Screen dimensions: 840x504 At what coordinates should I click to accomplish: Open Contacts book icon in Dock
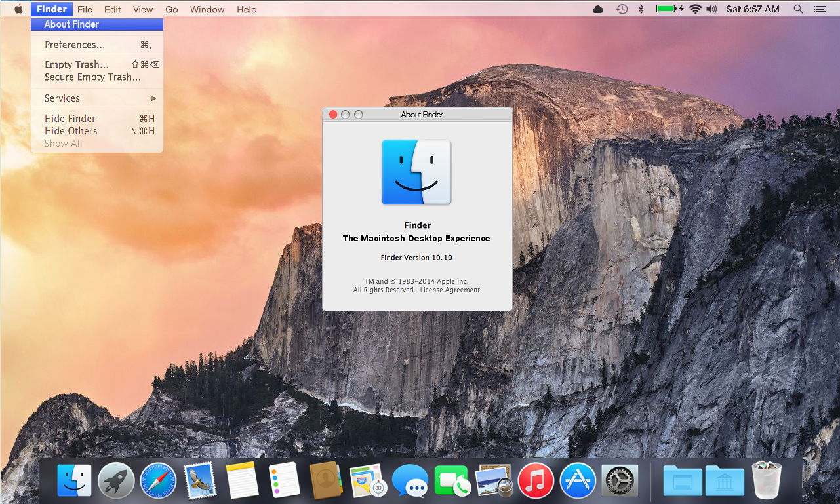(x=326, y=480)
